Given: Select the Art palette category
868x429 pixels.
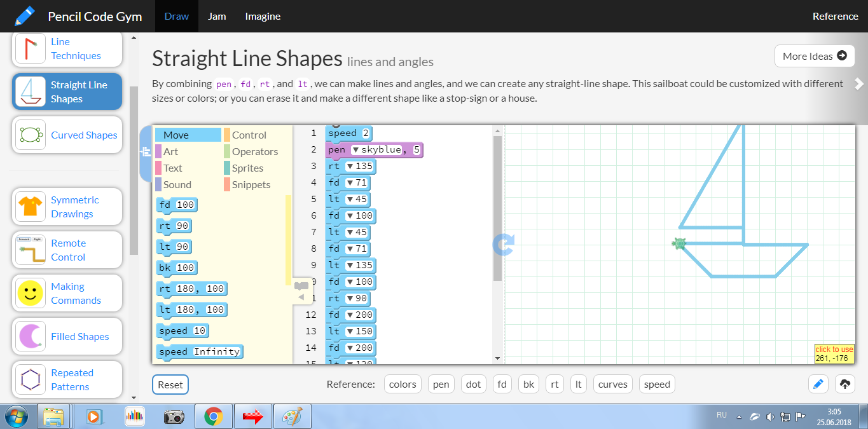Looking at the screenshot, I should coord(188,151).
